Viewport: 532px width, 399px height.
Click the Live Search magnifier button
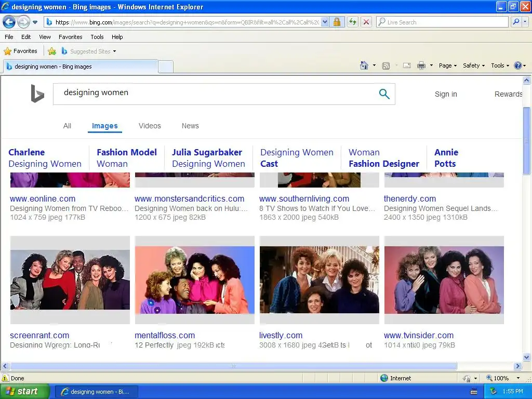click(x=516, y=22)
